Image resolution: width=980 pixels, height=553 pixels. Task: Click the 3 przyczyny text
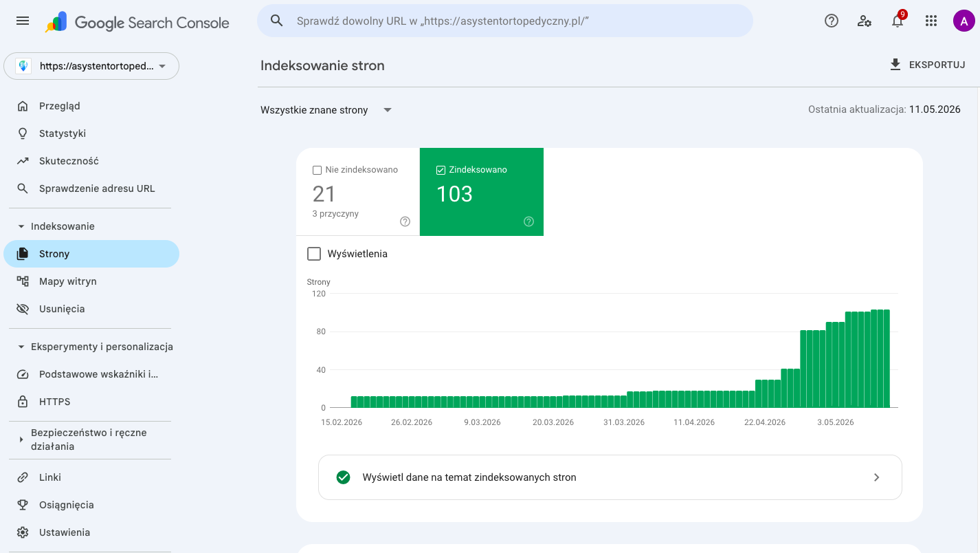[x=335, y=214]
